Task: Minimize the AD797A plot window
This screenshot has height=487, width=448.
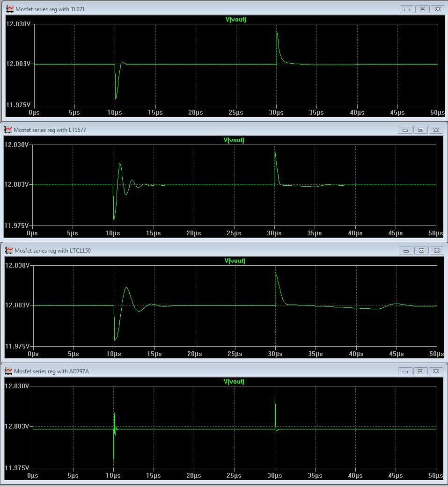Action: (405, 371)
